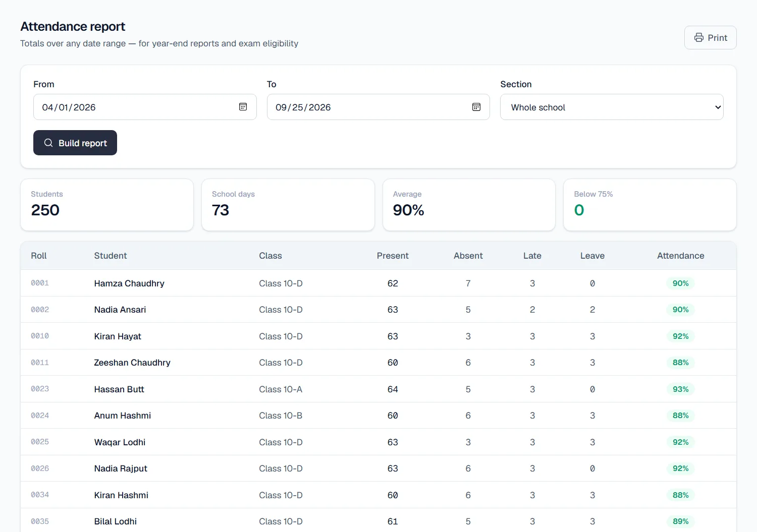Click the Roll column header
Image resolution: width=757 pixels, height=532 pixels.
[x=39, y=256]
